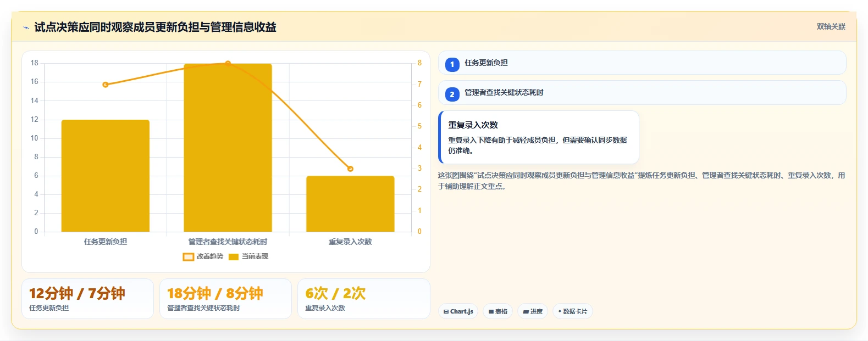Click x-axis label 管理者查找关键状态耗时
Viewport: 868px width, 341px height.
[x=228, y=242]
